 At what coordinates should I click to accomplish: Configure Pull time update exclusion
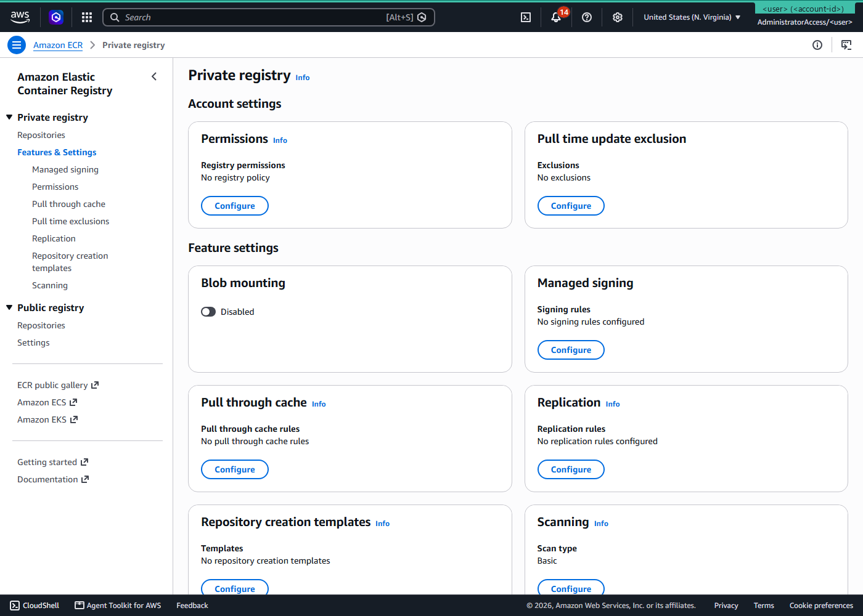[571, 206]
